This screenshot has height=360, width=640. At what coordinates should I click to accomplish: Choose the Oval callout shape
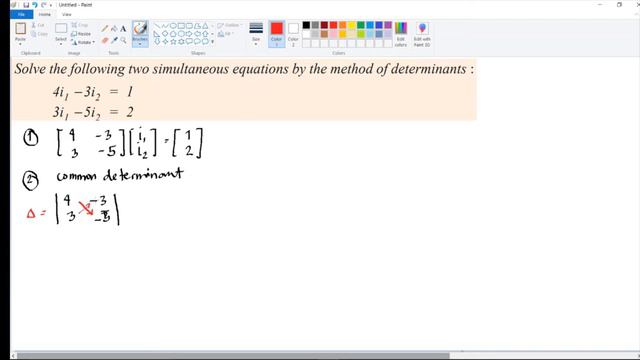tap(198, 42)
